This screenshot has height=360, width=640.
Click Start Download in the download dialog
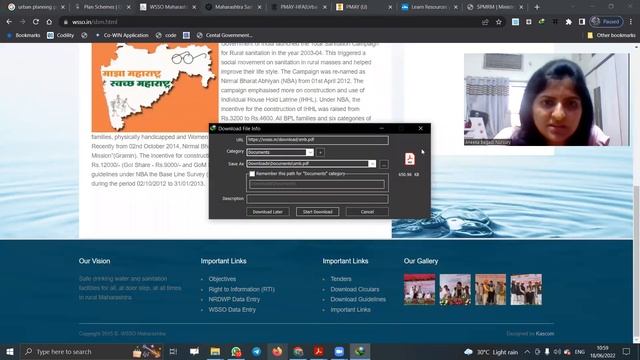318,212
